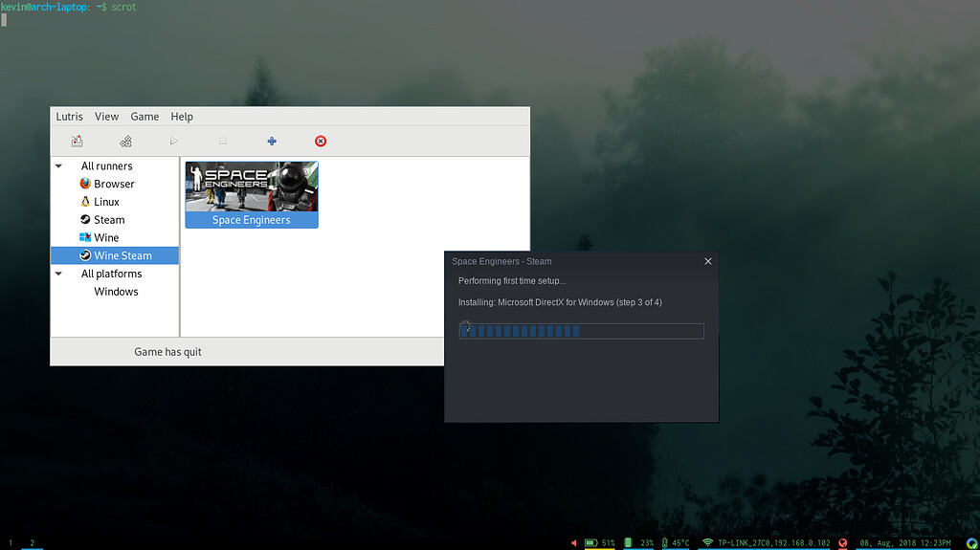This screenshot has width=980, height=550.
Task: Click the WiFi icon in status bar
Action: tap(707, 543)
